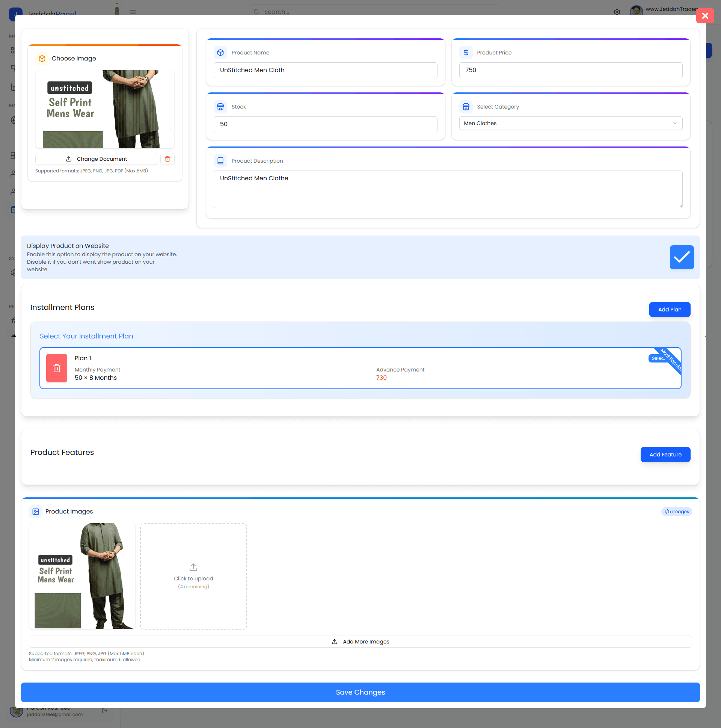This screenshot has width=721, height=728.
Task: Click Change Document button
Action: click(x=96, y=159)
